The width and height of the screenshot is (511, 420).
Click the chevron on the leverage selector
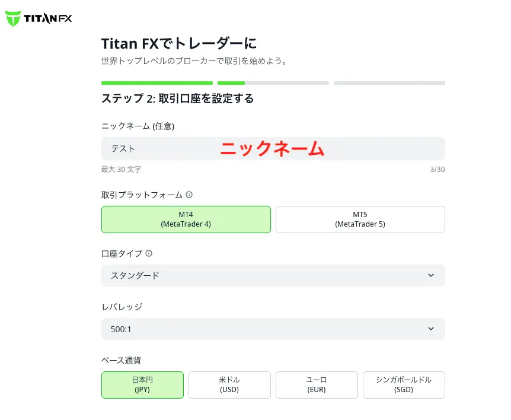(x=432, y=329)
